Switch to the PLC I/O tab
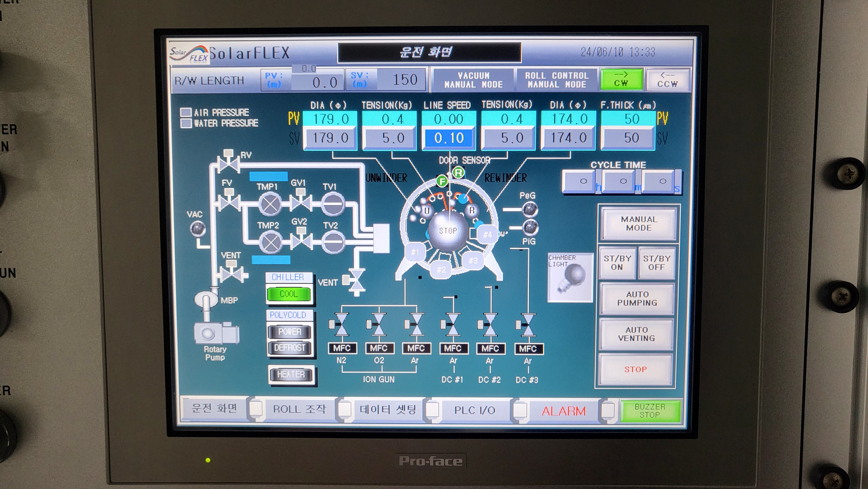The width and height of the screenshot is (868, 489). [x=474, y=410]
